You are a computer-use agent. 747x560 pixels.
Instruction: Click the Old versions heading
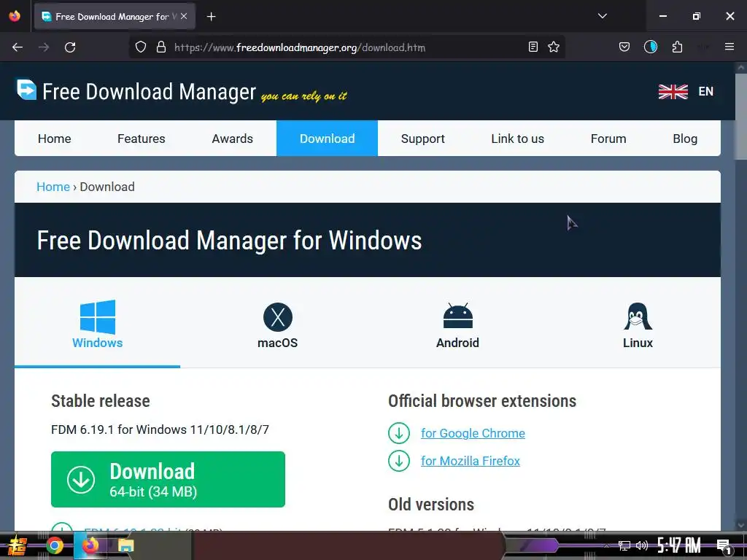pos(431,505)
